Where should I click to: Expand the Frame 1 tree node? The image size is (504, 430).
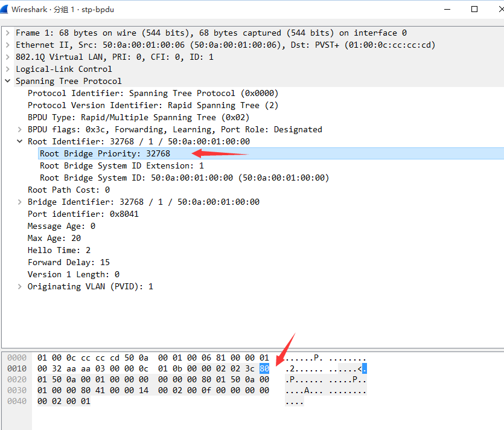click(x=7, y=33)
